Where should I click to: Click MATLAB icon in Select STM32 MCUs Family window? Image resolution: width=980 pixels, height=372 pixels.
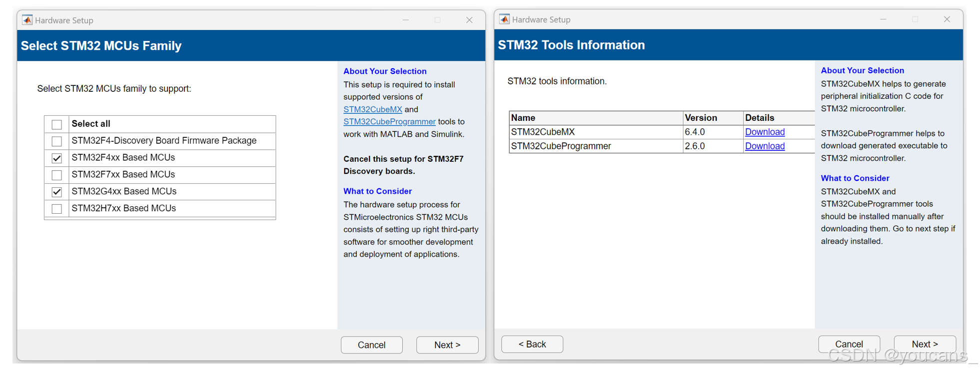coord(27,20)
